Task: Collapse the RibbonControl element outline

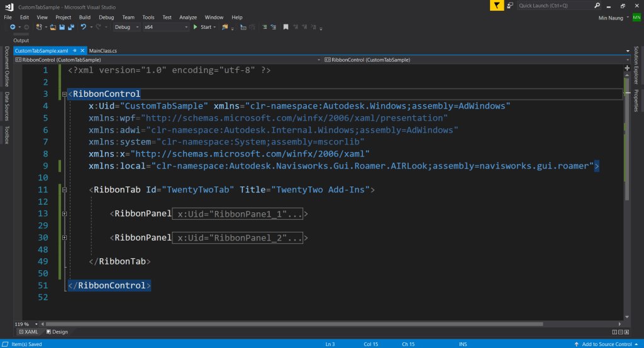Action: pos(65,95)
